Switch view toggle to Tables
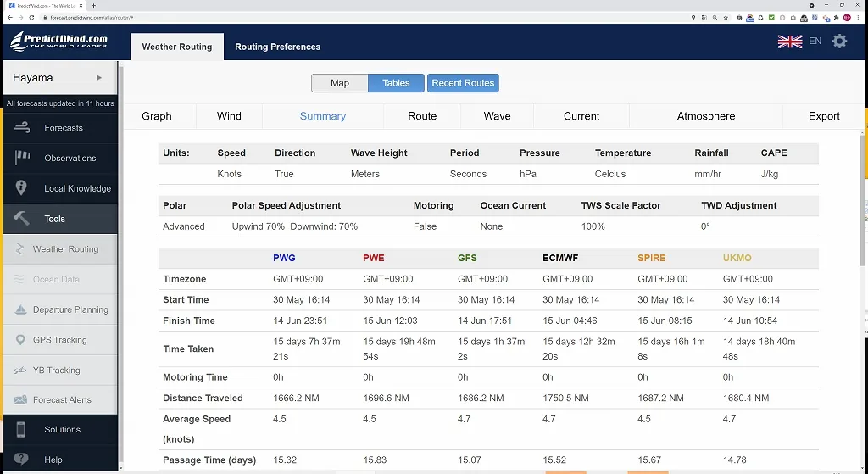This screenshot has width=868, height=474. (396, 83)
